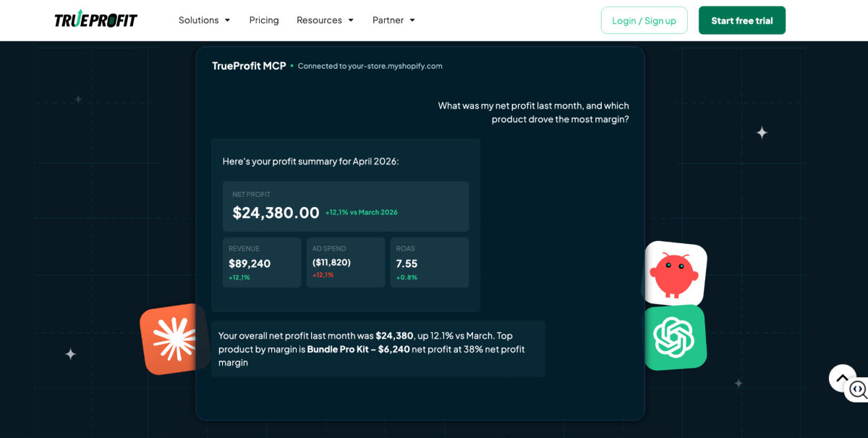
Task: Click the REVENUE card label
Action: 244,248
